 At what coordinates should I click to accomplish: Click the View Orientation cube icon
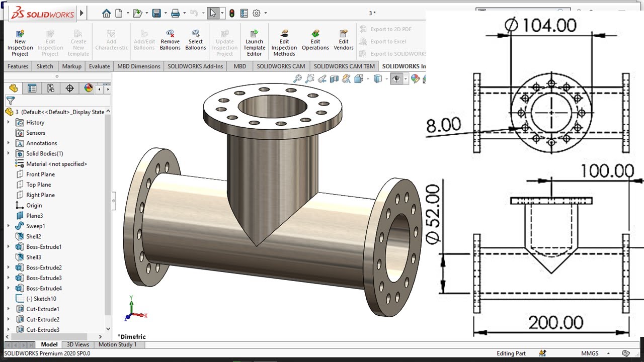359,79
